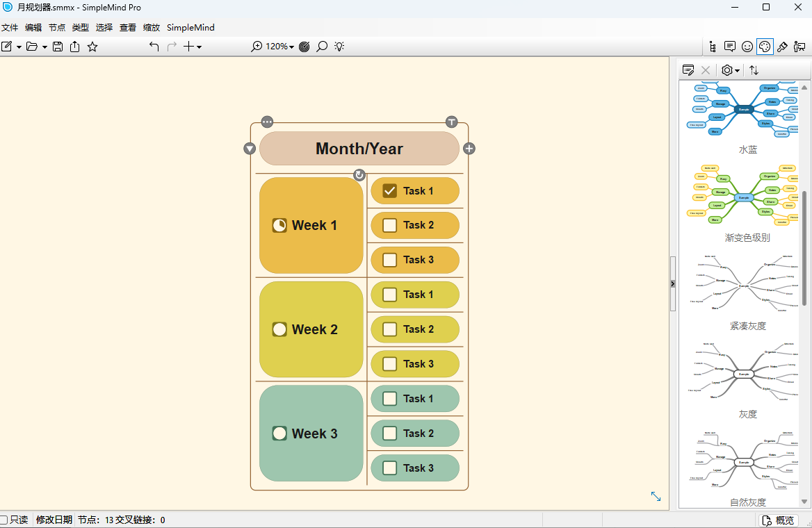The width and height of the screenshot is (812, 528).
Task: Open the outline panel icon
Action: click(713, 47)
